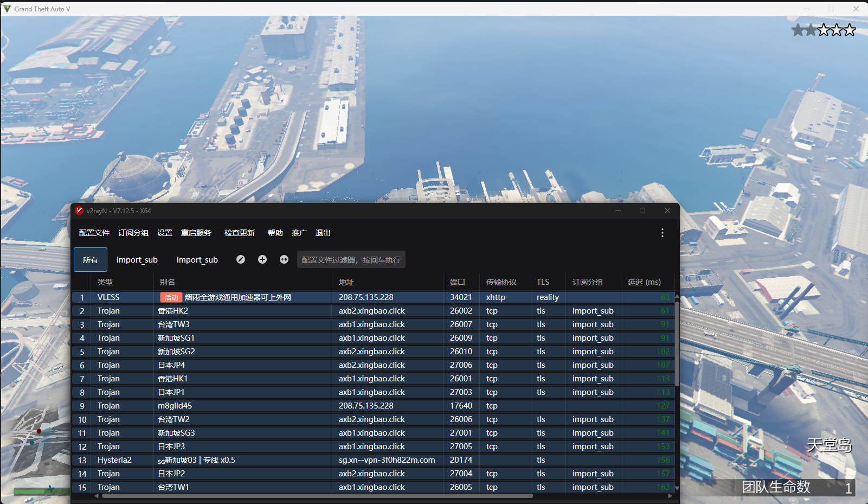
Task: Sort by the 地址 column header
Action: point(387,282)
